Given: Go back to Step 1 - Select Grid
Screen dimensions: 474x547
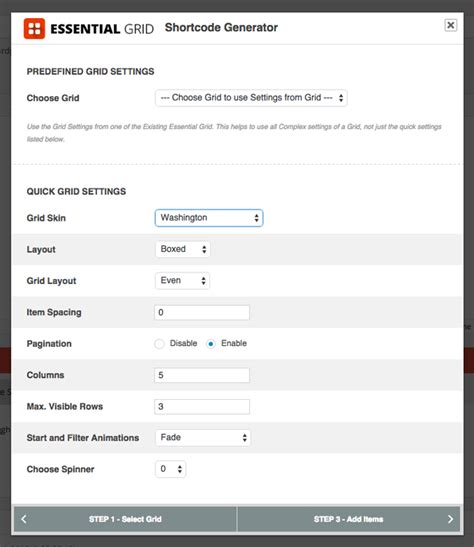Looking at the screenshot, I should pyautogui.click(x=125, y=519).
